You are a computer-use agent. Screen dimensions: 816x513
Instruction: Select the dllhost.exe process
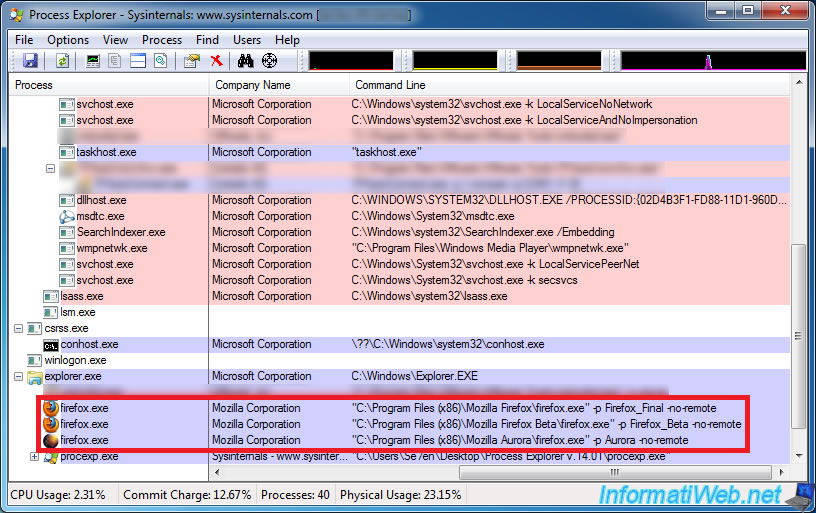pyautogui.click(x=101, y=200)
